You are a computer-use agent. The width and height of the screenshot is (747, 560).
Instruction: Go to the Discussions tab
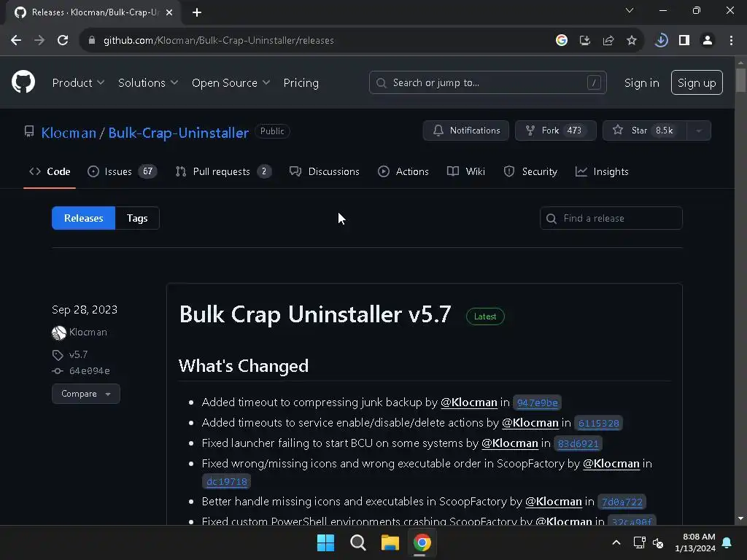tap(325, 171)
